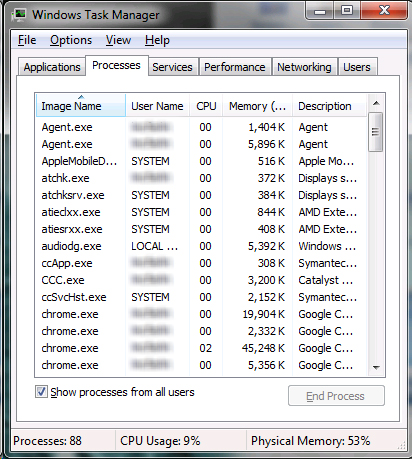The width and height of the screenshot is (412, 459).
Task: Select the ccSvcHst.exe process
Action: (201, 297)
